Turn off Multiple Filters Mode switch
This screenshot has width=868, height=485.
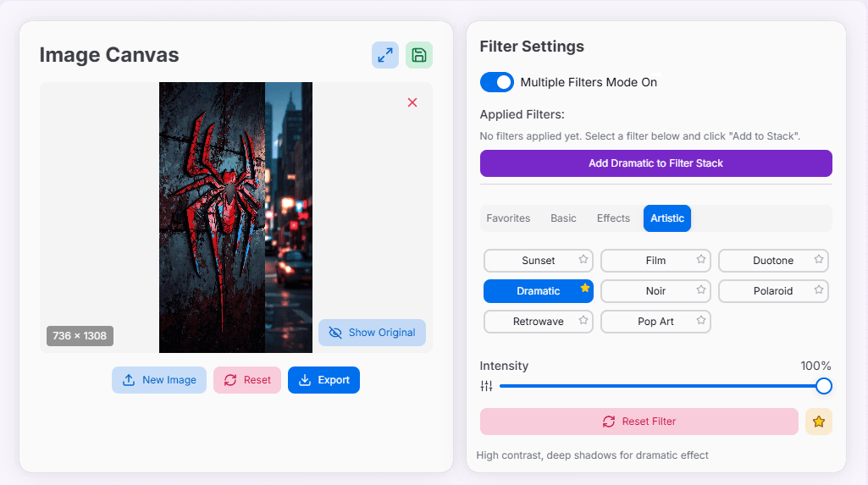pos(496,82)
